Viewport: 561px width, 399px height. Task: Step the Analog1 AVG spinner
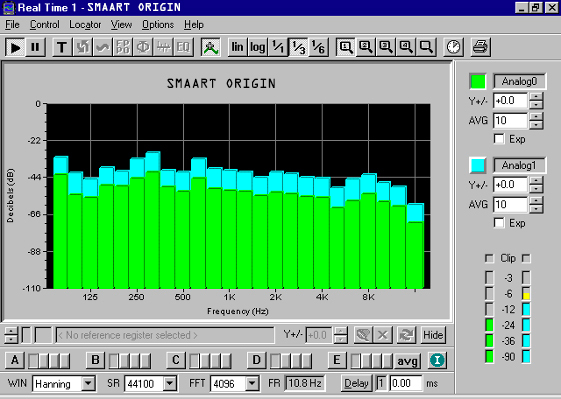(x=536, y=205)
